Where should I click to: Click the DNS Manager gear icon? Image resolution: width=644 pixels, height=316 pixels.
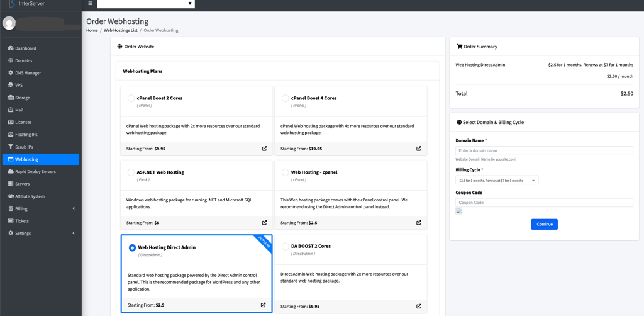(x=11, y=73)
